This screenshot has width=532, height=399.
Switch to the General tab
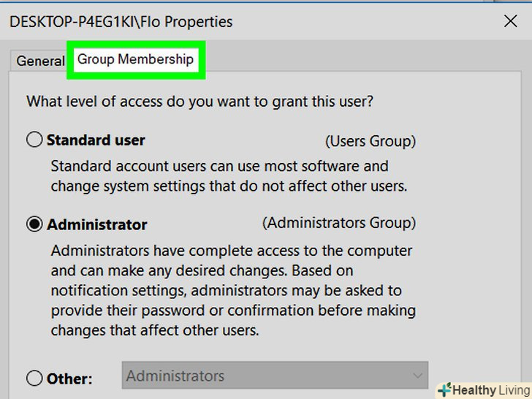click(x=40, y=61)
